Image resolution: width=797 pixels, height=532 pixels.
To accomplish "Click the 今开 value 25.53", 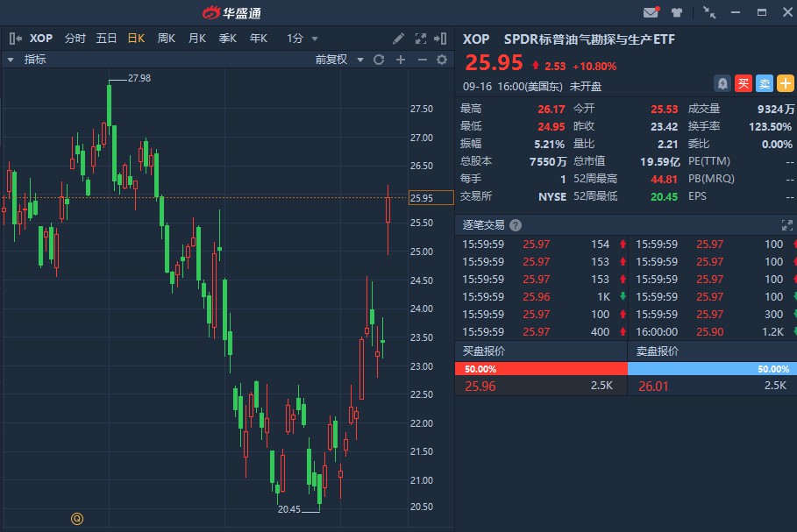I will pyautogui.click(x=664, y=109).
